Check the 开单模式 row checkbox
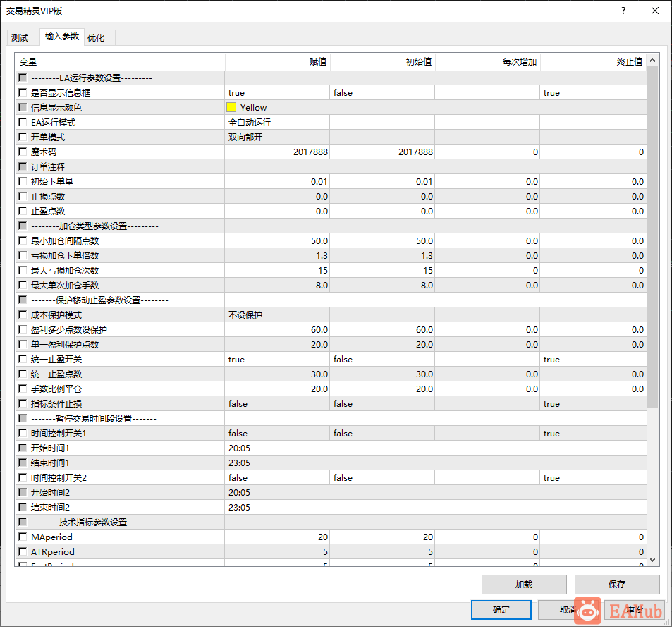This screenshot has height=629, width=672. tap(23, 137)
